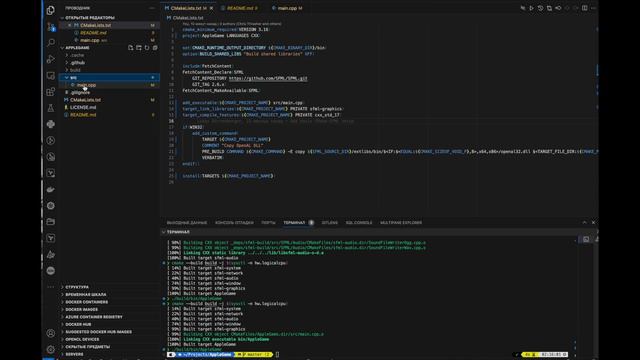This screenshot has height=360, width=640.
Task: Open the Explorer view in activity bar
Action: click(51, 10)
